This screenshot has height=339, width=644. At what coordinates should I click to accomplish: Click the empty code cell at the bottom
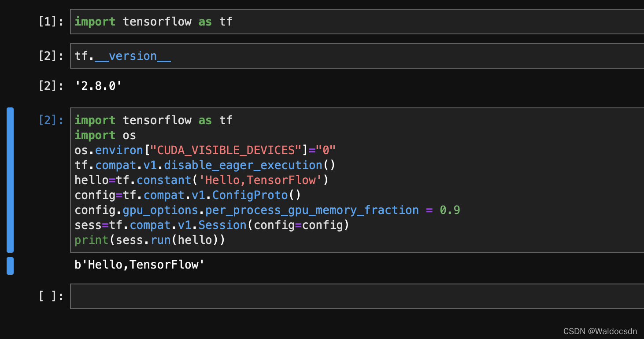point(357,296)
